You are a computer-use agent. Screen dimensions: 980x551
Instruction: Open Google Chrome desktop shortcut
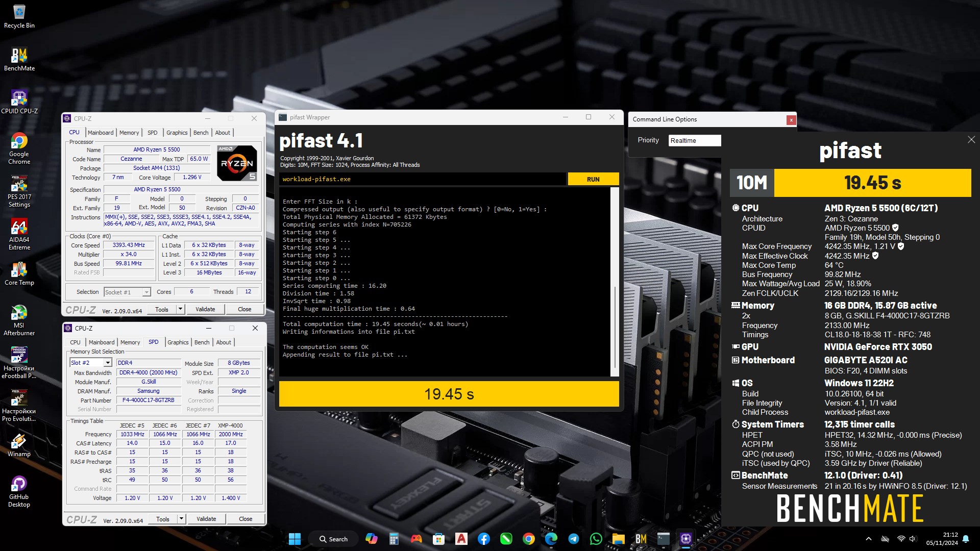coord(19,148)
